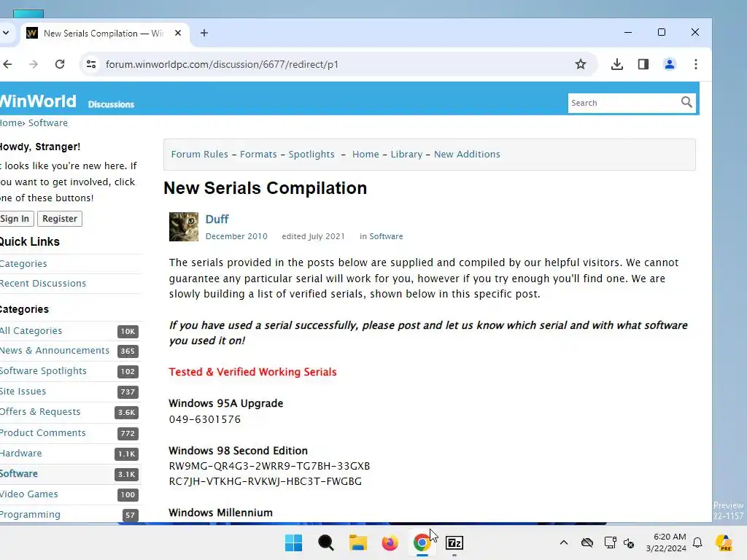The width and height of the screenshot is (747, 560).
Task: Close the New Serials Compilation tab
Action: pyautogui.click(x=178, y=33)
